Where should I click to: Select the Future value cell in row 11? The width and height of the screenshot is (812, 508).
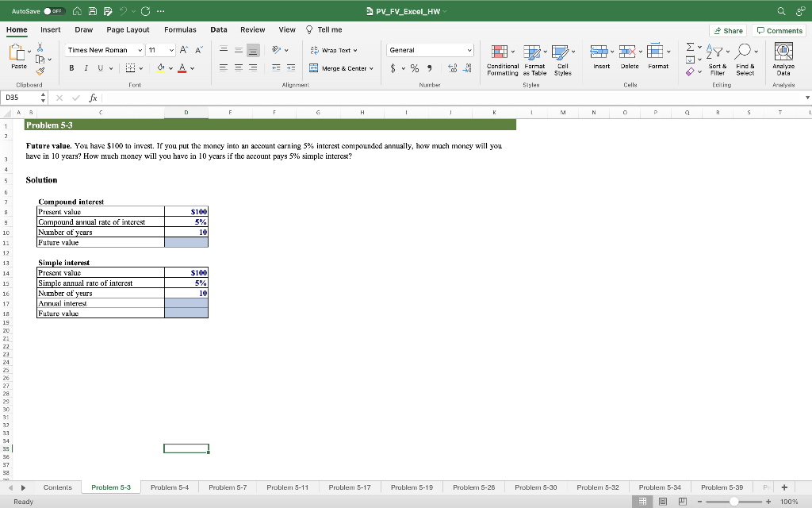pos(186,242)
